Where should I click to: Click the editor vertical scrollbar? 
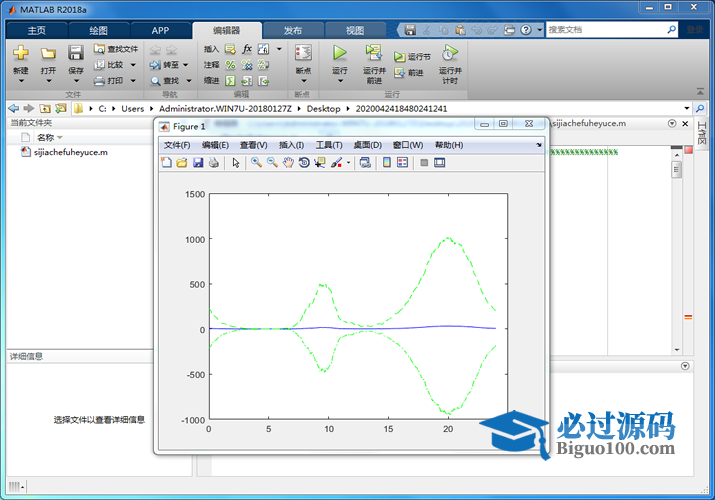[677, 250]
